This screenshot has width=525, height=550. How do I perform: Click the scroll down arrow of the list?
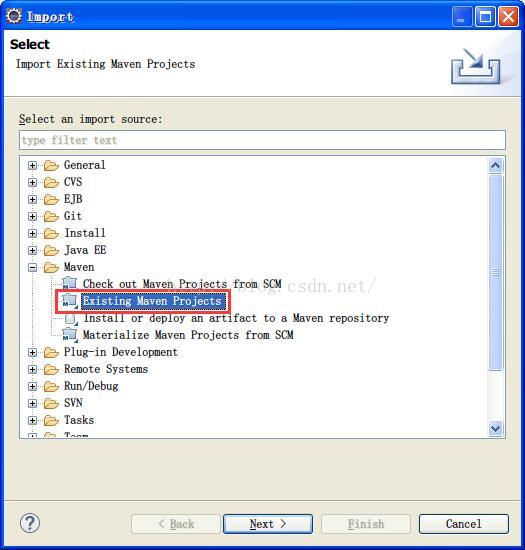coord(496,429)
